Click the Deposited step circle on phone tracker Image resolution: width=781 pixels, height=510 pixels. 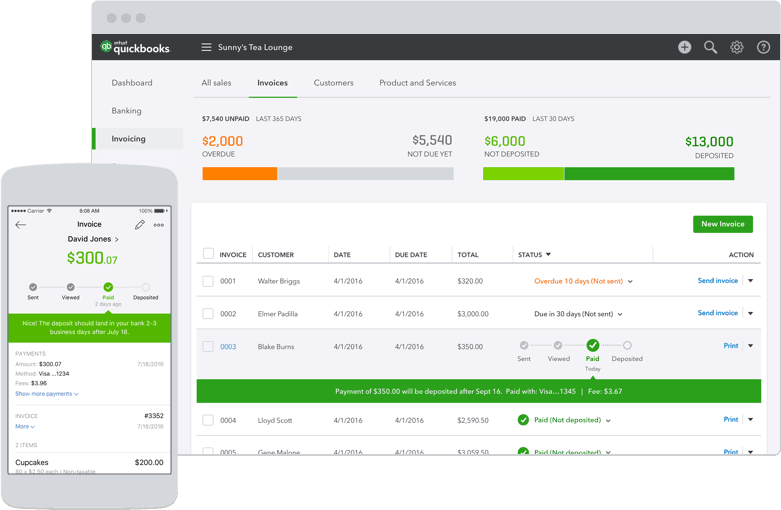pos(145,287)
